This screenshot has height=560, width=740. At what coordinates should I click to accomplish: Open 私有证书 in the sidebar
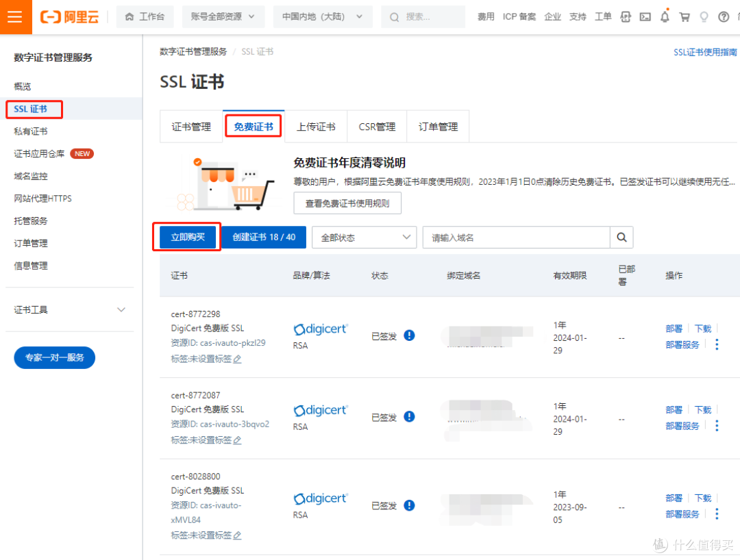click(31, 131)
